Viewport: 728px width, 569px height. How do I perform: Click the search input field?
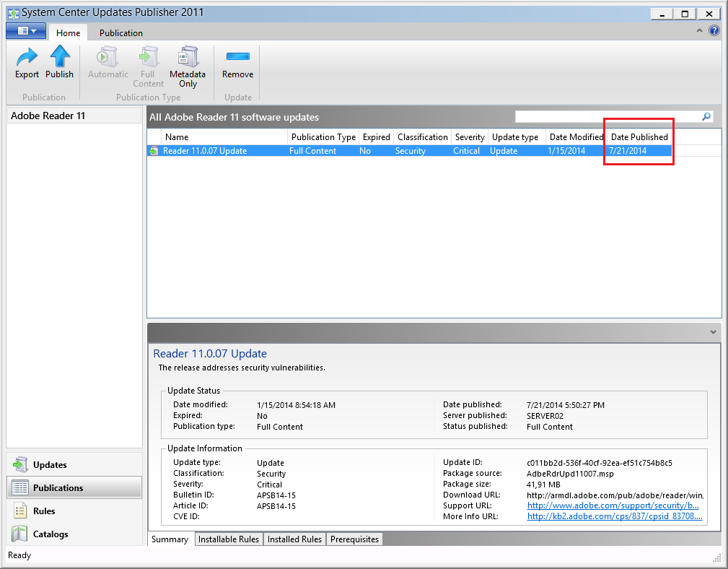[608, 116]
